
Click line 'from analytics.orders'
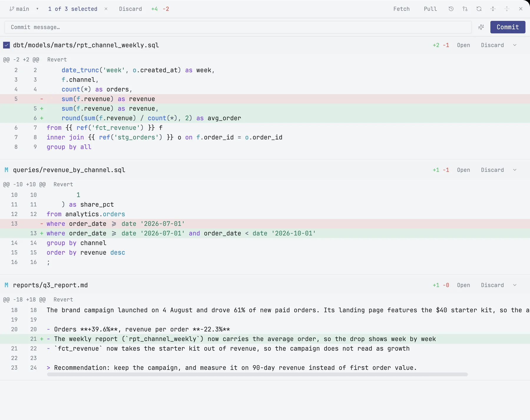(x=265, y=214)
